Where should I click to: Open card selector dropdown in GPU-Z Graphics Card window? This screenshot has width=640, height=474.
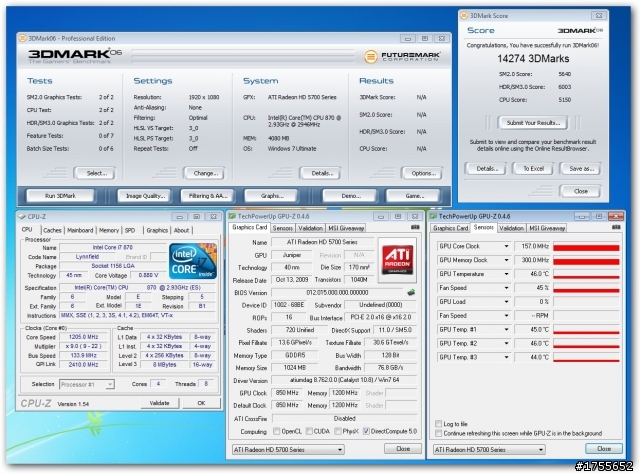pyautogui.click(x=288, y=450)
